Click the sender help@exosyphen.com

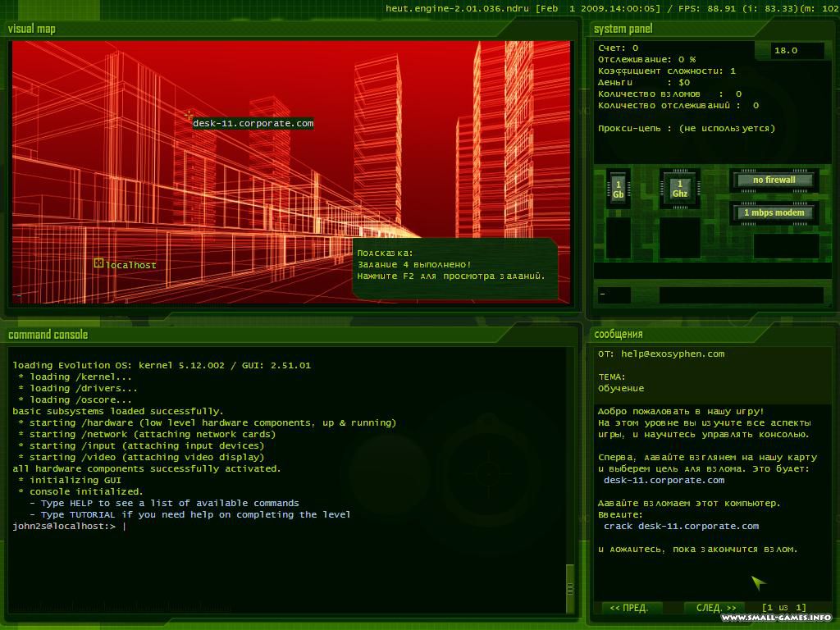673,354
